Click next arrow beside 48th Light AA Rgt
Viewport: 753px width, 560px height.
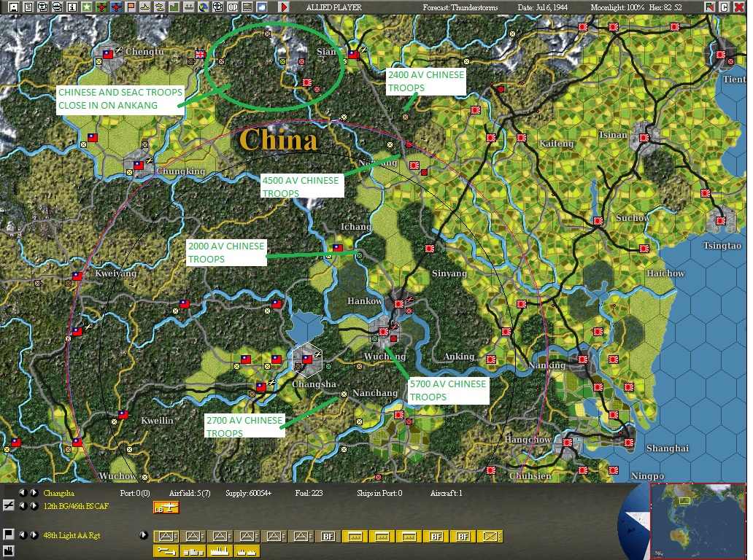tap(34, 535)
